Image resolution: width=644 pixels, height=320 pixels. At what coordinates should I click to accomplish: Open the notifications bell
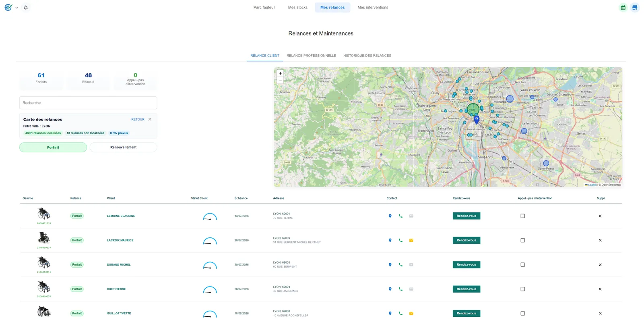[x=26, y=8]
